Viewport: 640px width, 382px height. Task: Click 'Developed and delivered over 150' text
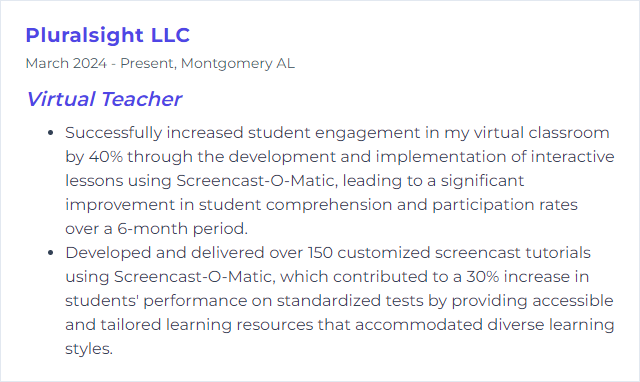199,253
